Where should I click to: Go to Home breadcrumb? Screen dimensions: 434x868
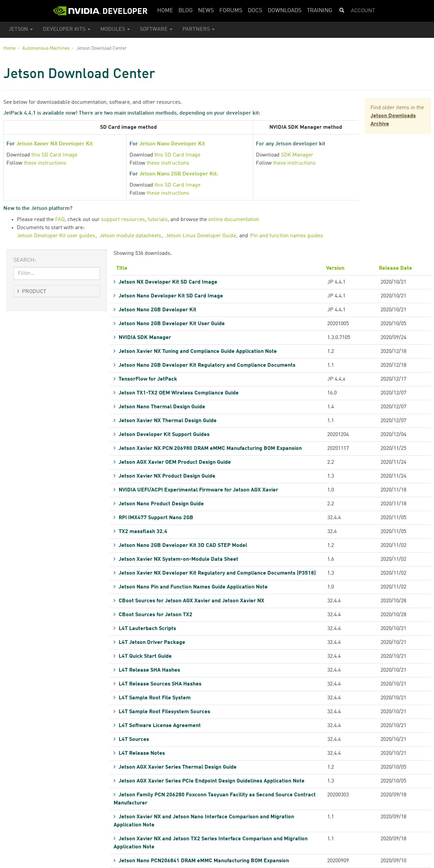tap(9, 48)
